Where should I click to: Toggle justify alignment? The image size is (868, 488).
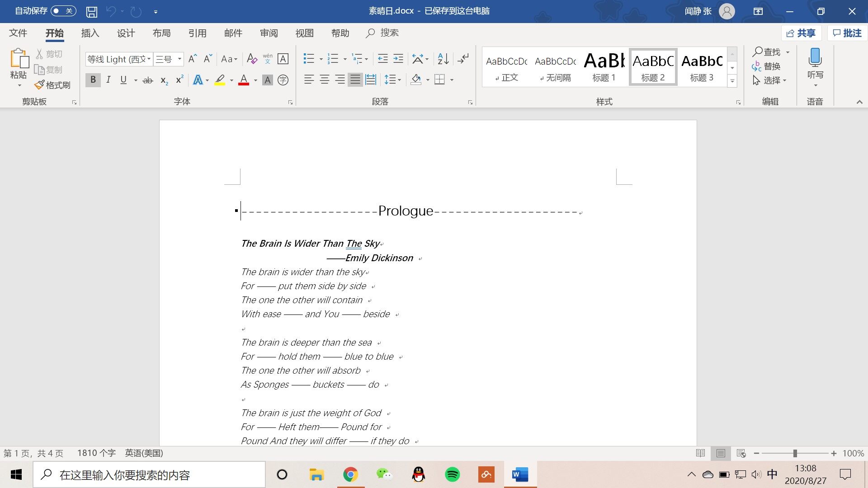tap(355, 80)
